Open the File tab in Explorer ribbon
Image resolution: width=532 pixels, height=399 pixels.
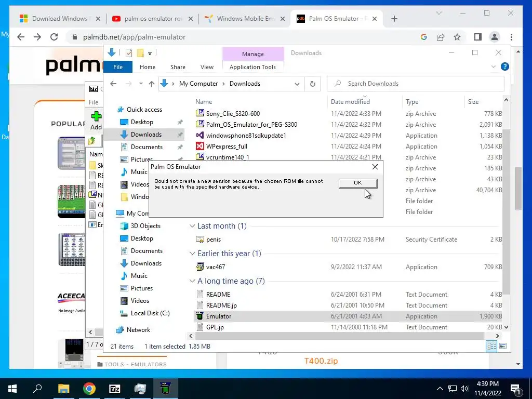click(x=118, y=67)
